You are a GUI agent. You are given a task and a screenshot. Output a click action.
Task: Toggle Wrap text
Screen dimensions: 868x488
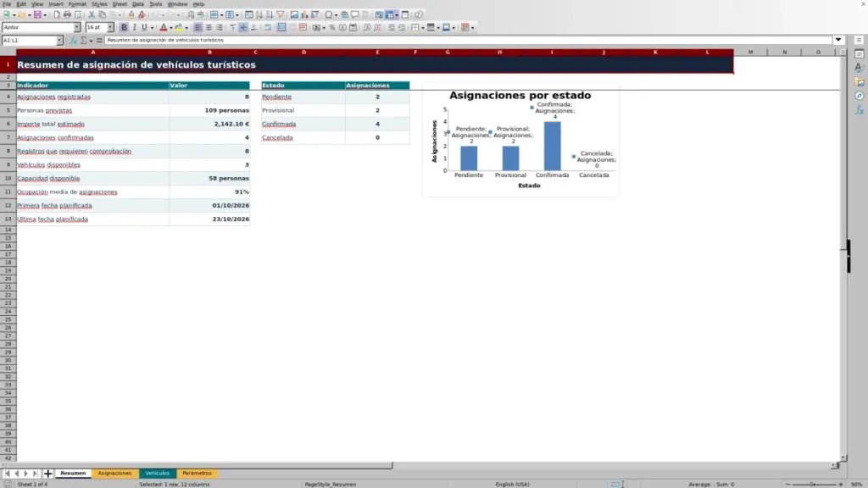268,27
